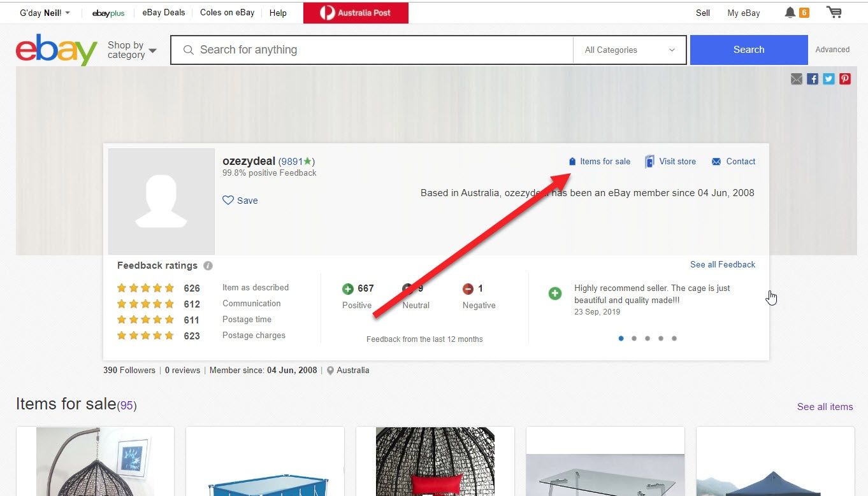Select the third feedback carousel dot
This screenshot has width=868, height=496.
point(647,339)
